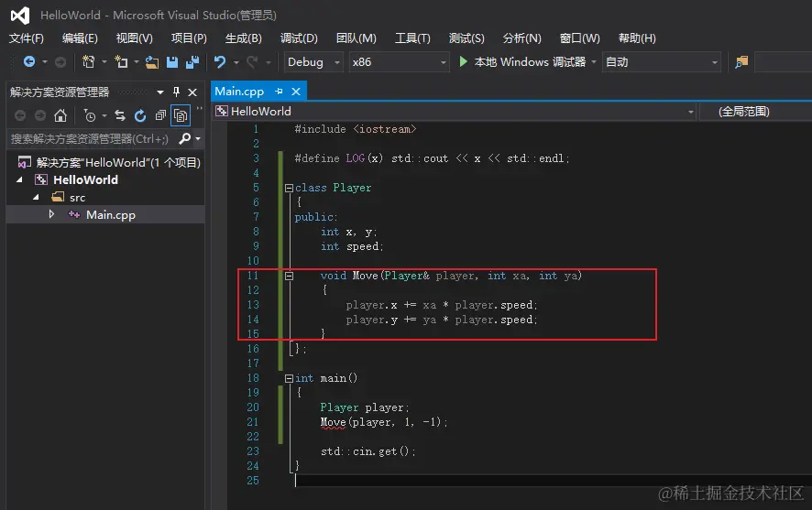This screenshot has height=510, width=812.
Task: Pin the Solution Explorer panel with pushpin icon
Action: pos(176,92)
